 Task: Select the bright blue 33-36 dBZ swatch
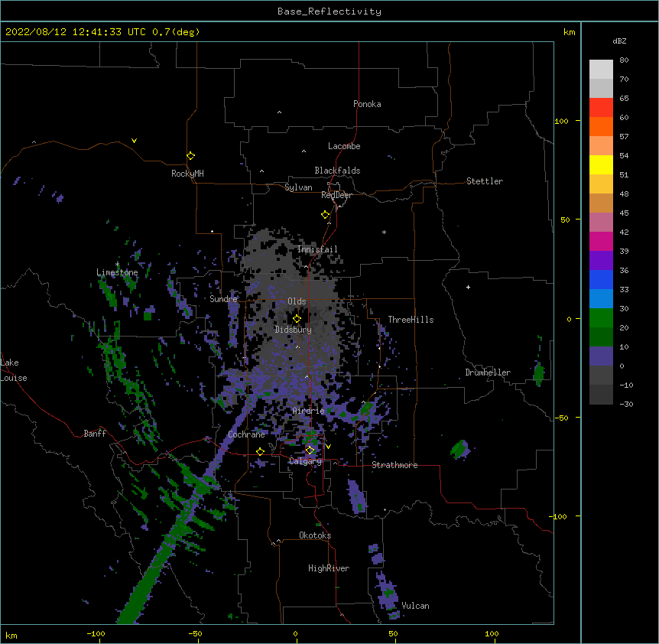pos(601,279)
